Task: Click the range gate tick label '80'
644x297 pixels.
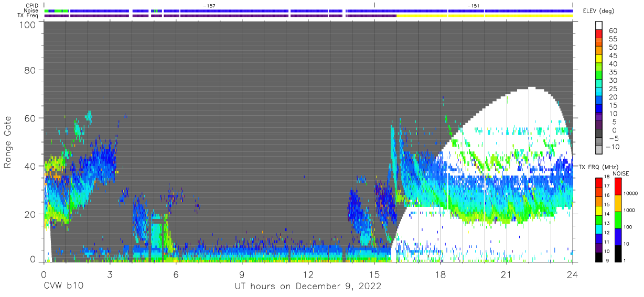Action: (30, 70)
